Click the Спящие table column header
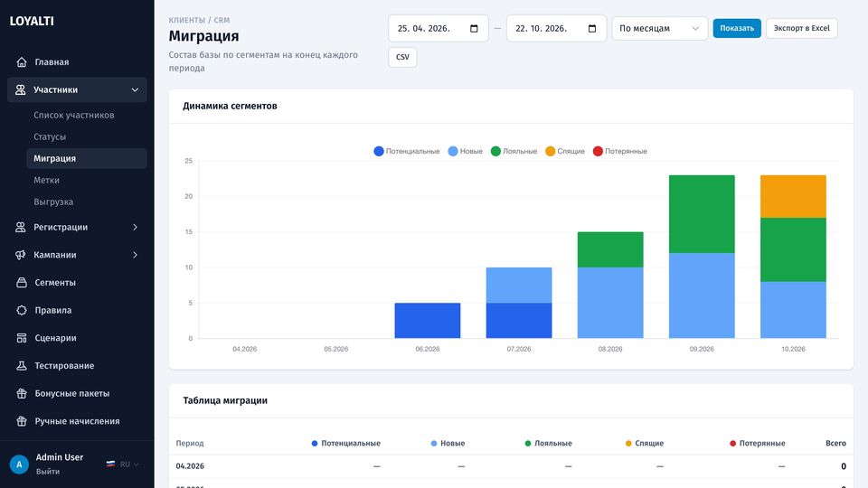 pos(645,443)
